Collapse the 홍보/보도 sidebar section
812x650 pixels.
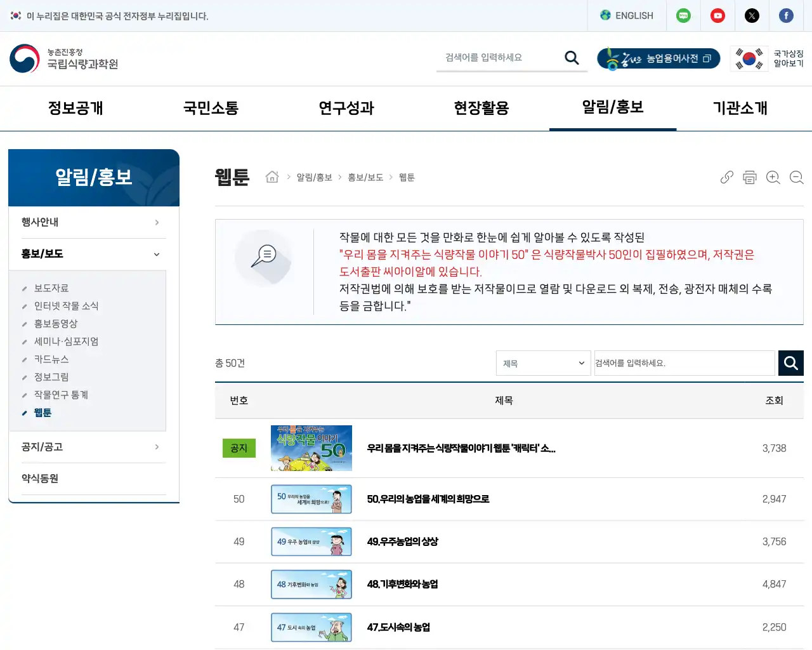(x=93, y=253)
